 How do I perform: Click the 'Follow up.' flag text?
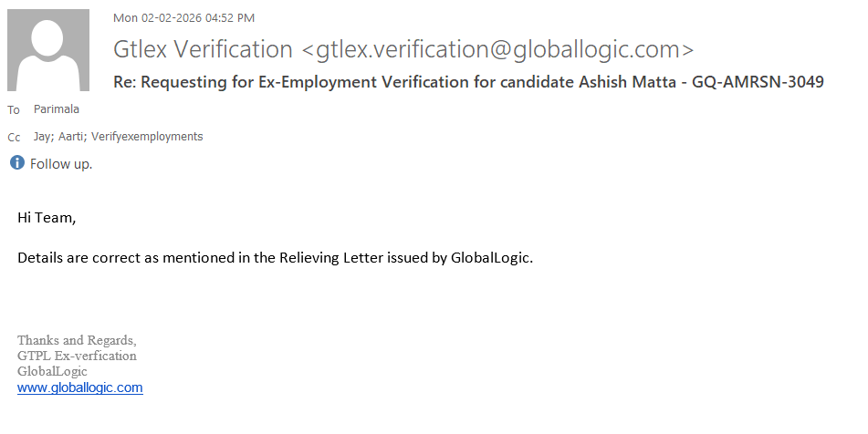[x=61, y=164]
